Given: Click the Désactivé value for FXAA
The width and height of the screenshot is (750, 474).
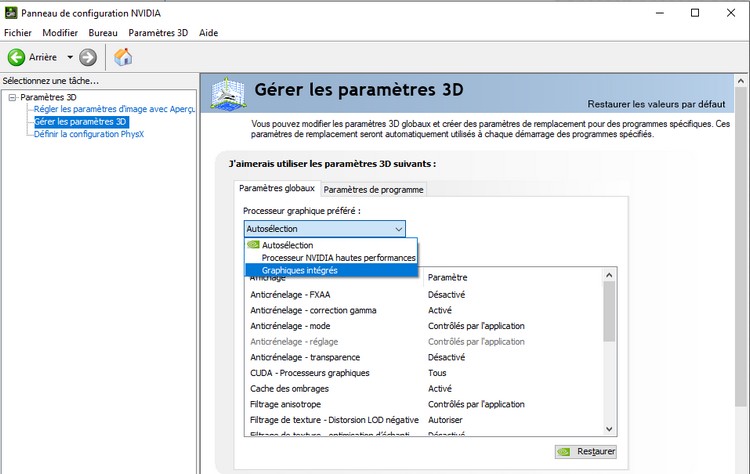Looking at the screenshot, I should tap(446, 295).
